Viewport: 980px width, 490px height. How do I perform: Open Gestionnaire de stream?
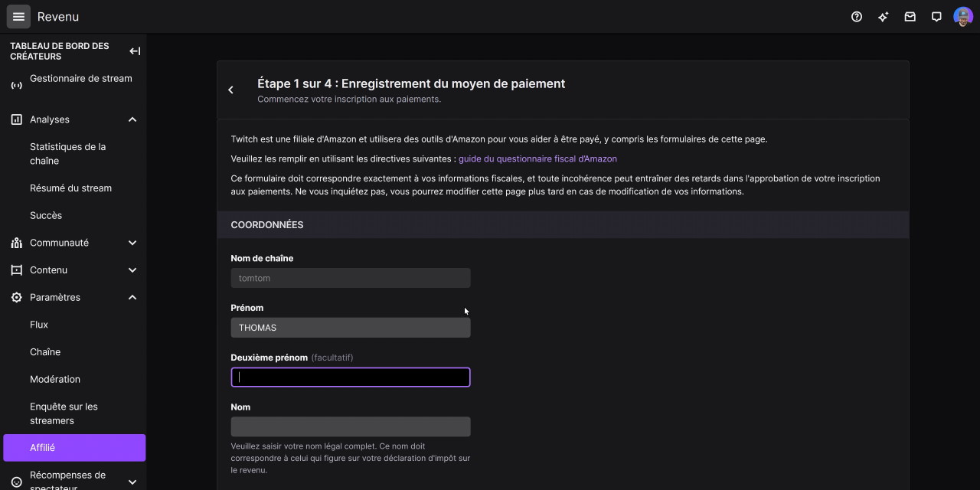pyautogui.click(x=80, y=79)
